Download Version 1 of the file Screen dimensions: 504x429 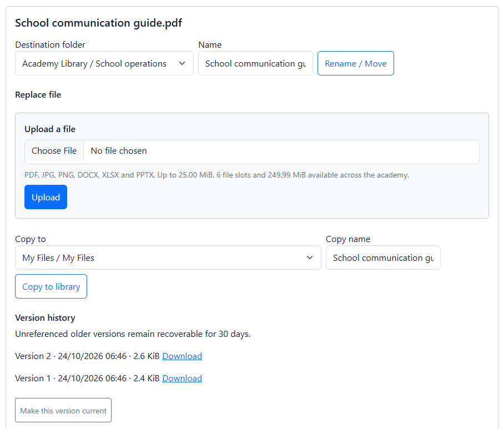coord(182,378)
